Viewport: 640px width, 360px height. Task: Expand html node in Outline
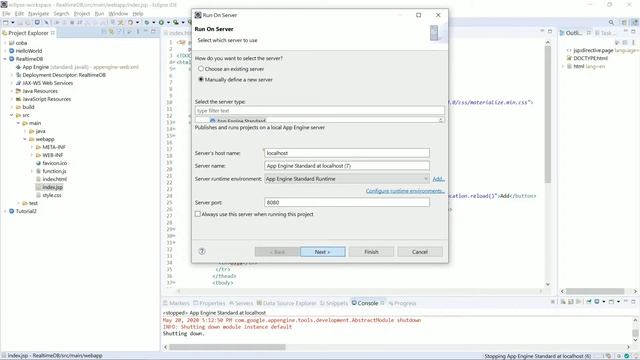click(x=562, y=66)
